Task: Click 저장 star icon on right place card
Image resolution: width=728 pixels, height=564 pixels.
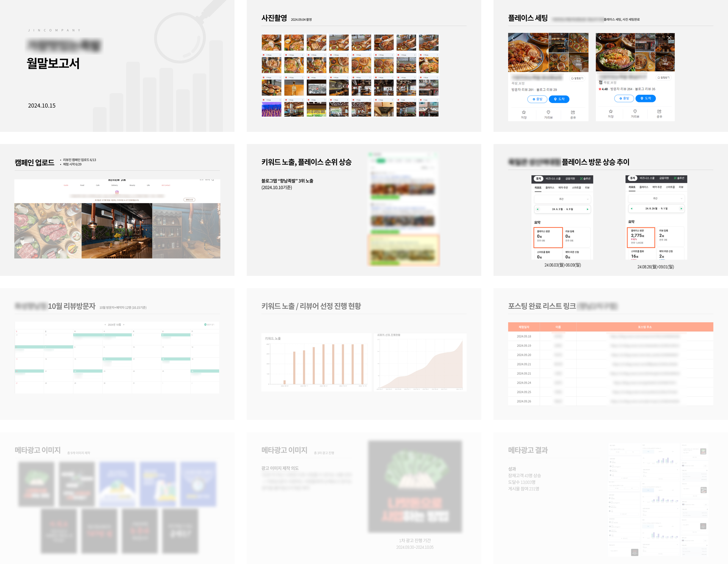Action: (x=610, y=111)
